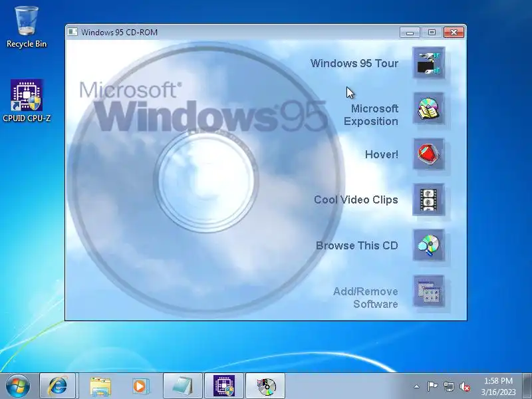This screenshot has width=532, height=399.
Task: Select the Recycle Bin desktop icon
Action: pos(27,27)
